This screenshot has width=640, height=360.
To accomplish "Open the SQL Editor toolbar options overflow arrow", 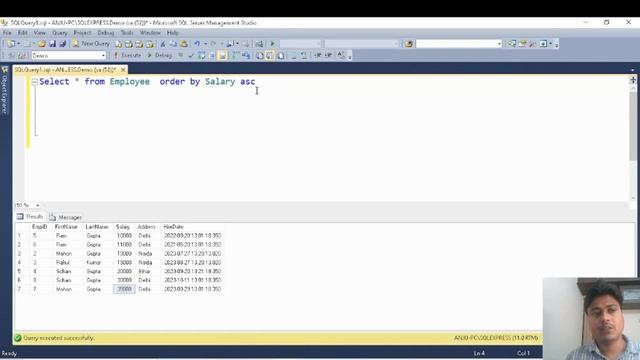I will pos(350,56).
